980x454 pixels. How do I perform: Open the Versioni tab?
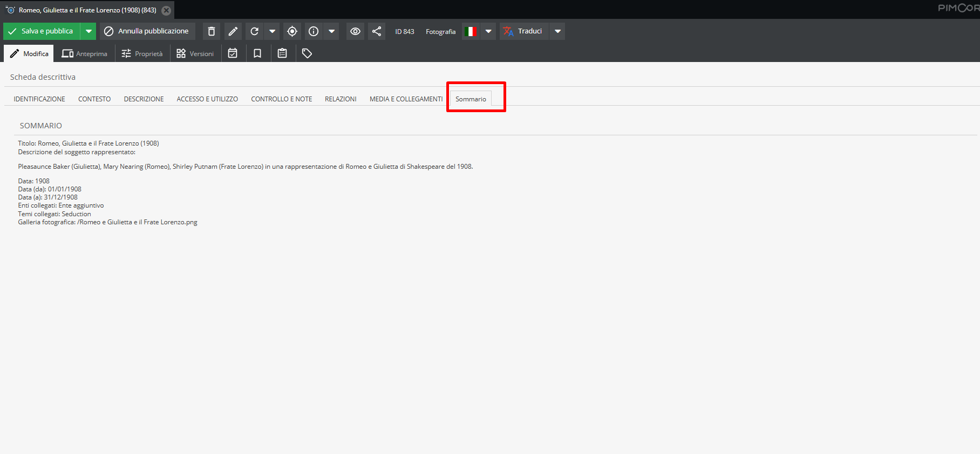click(x=195, y=53)
